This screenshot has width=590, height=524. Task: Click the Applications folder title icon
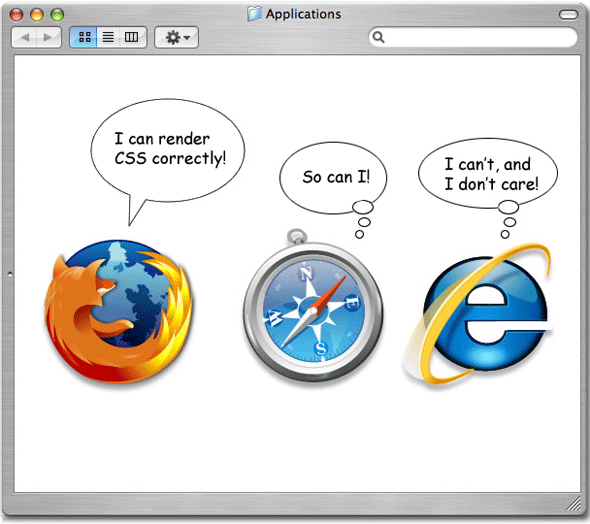click(255, 14)
